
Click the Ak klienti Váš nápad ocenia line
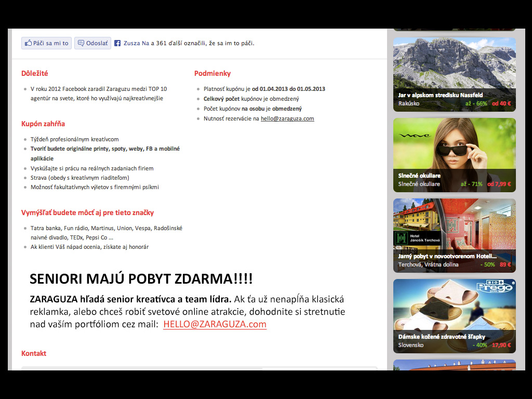click(89, 247)
